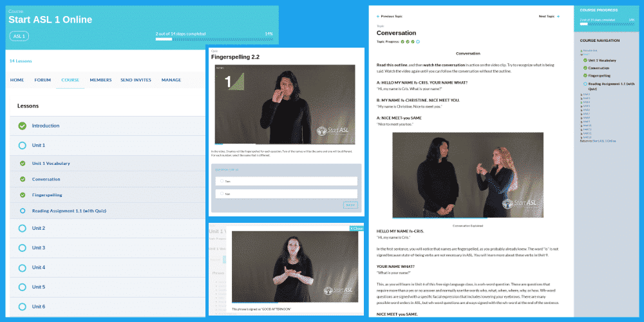The height and width of the screenshot is (322, 644).
Task: Click the NEXT button in the quiz
Action: pos(350,205)
